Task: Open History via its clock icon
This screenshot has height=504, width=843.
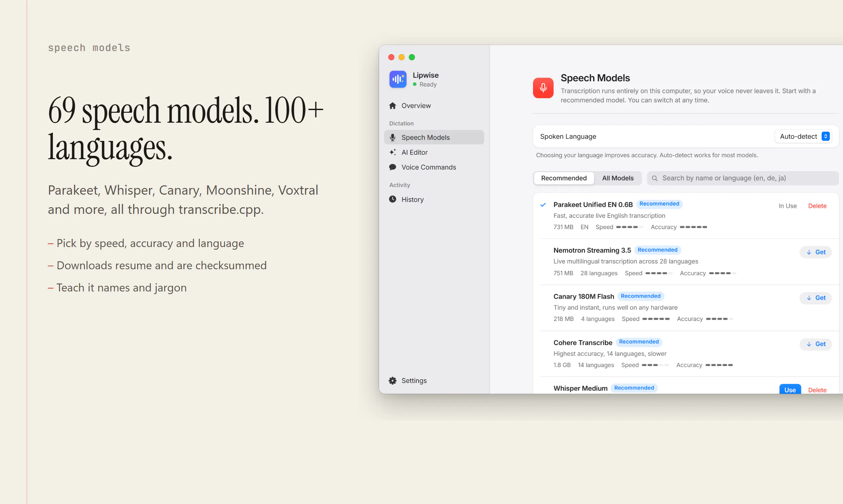Action: click(393, 199)
